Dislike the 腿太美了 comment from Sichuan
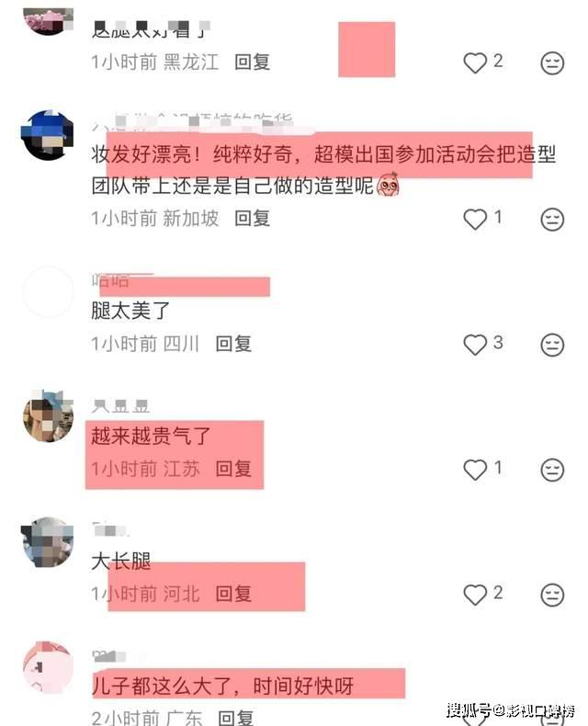 tap(552, 345)
